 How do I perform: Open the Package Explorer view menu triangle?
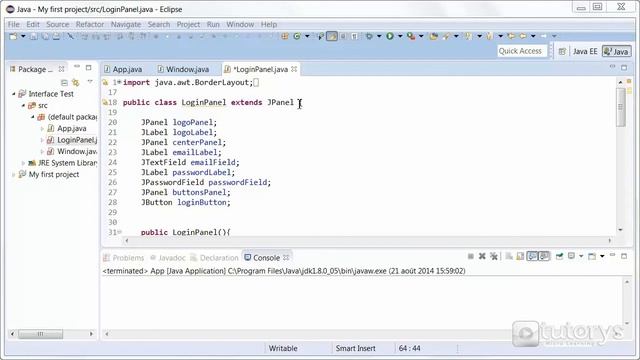point(90,82)
